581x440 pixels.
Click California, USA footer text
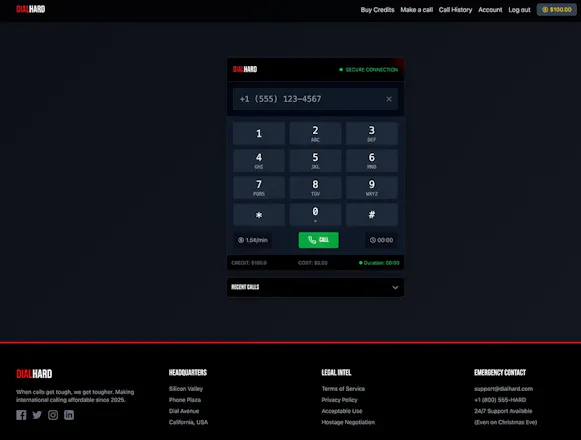pos(189,422)
